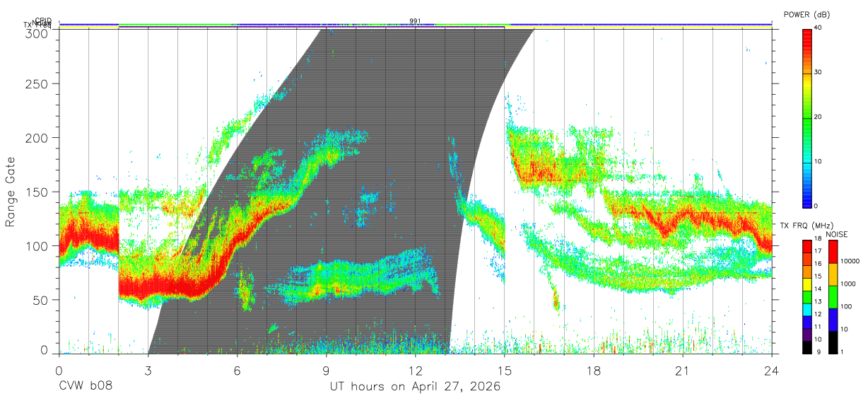
Task: Click the blue NOISE swatch between 10 and 100
Action: pos(832,320)
